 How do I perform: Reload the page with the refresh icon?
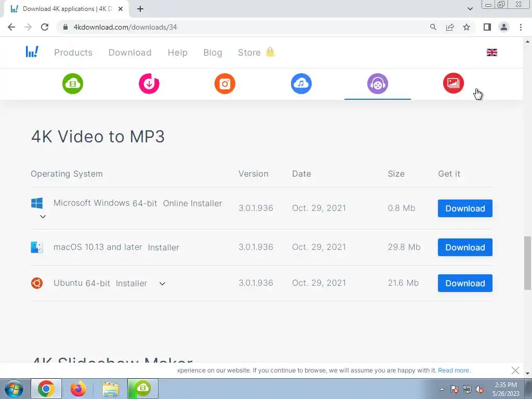45,27
